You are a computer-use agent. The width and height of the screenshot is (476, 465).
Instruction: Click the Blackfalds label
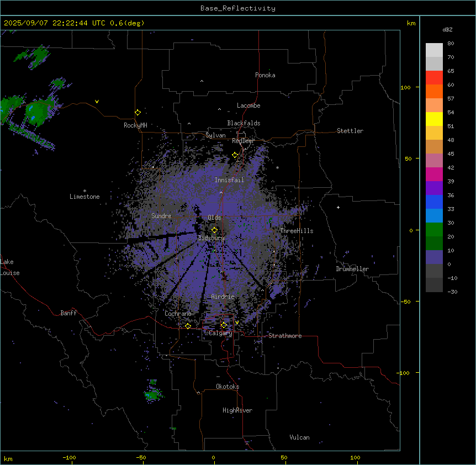244,123
